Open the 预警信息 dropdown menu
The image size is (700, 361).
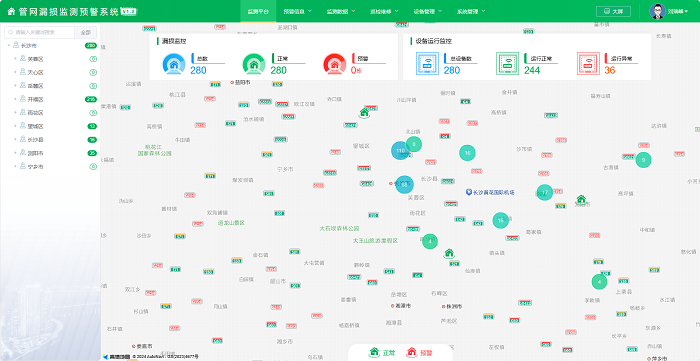[297, 11]
